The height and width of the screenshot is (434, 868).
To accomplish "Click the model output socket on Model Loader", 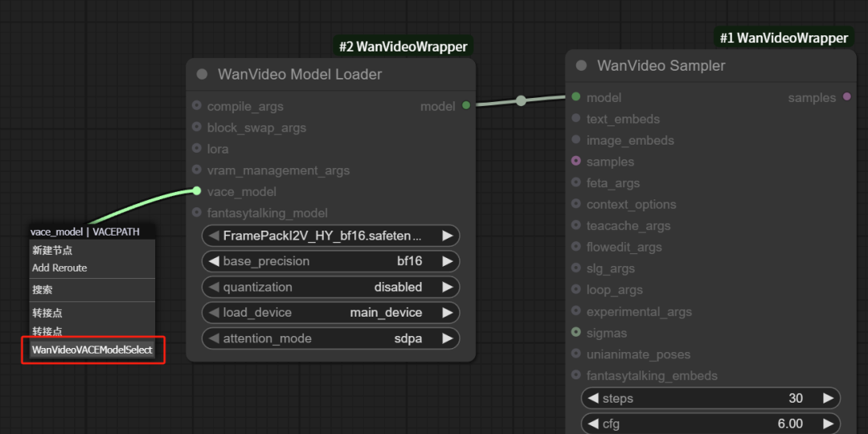I will [466, 106].
